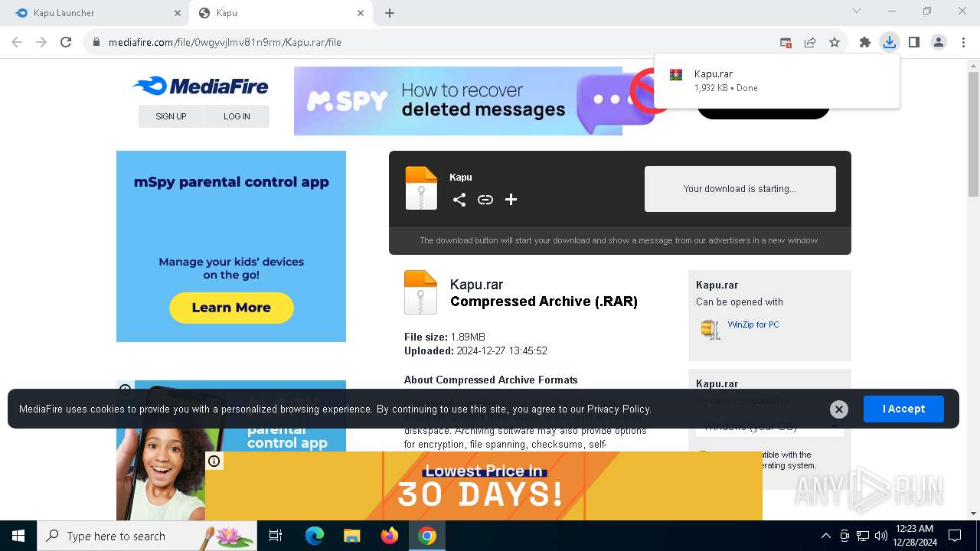Click the Chrome taskbar icon
The width and height of the screenshot is (980, 551).
(427, 536)
